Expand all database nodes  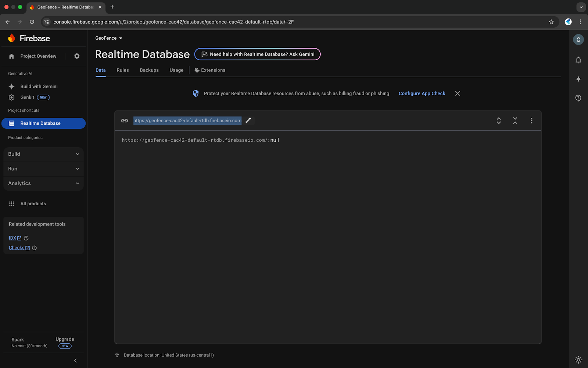(499, 121)
